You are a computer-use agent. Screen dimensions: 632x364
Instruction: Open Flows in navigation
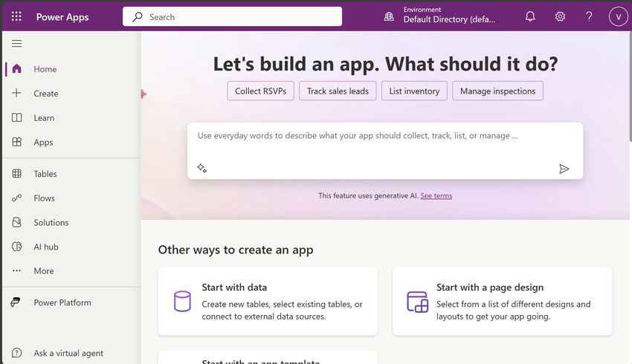[x=45, y=198]
